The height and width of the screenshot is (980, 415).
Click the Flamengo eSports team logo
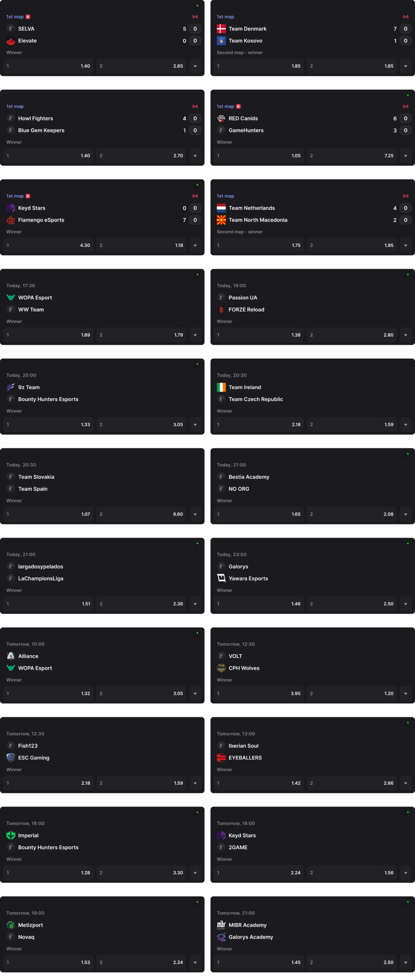point(11,220)
